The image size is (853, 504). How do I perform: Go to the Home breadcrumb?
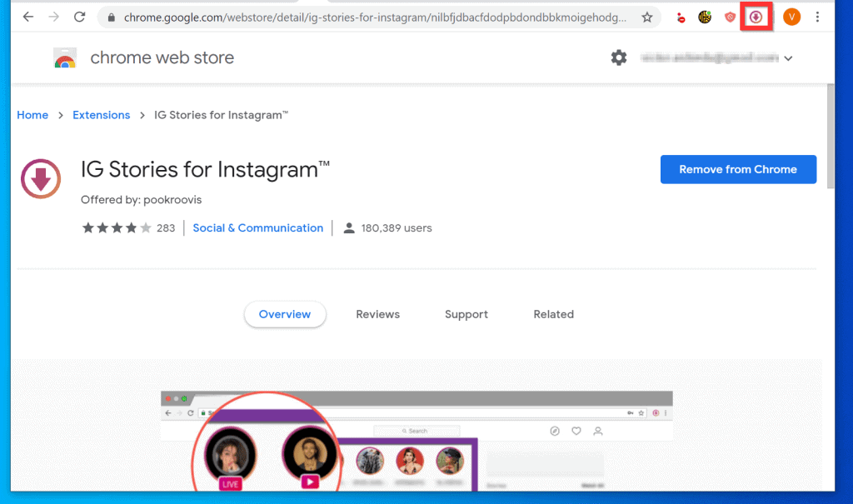coord(32,115)
